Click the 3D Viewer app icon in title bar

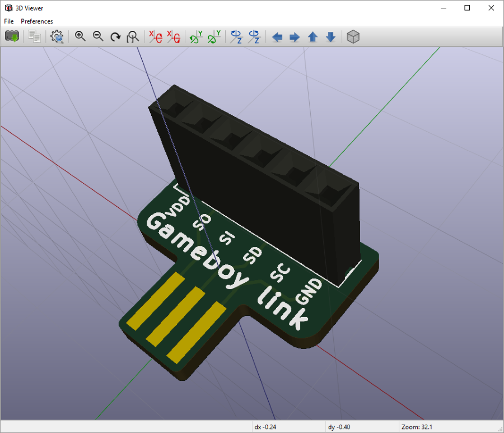tap(8, 8)
